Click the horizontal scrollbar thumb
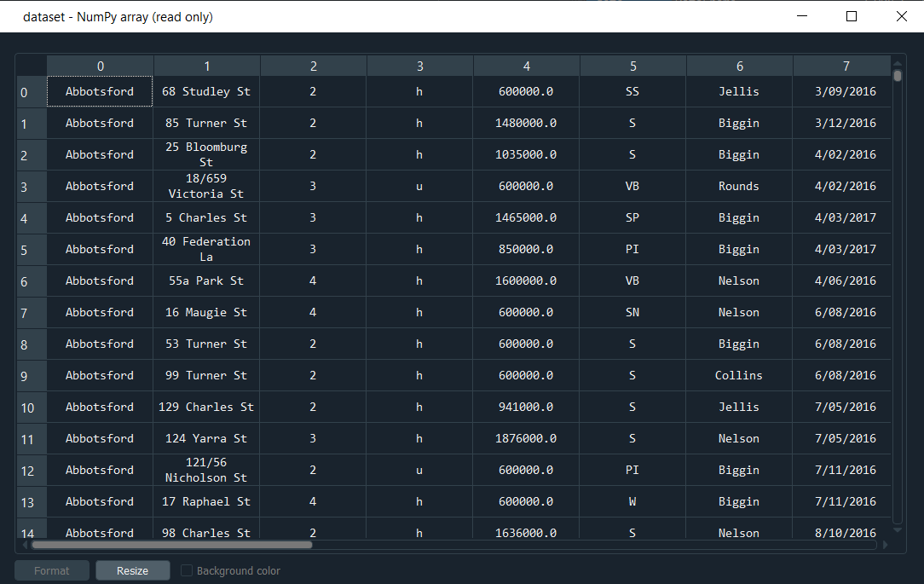The width and height of the screenshot is (924, 584). [x=170, y=545]
